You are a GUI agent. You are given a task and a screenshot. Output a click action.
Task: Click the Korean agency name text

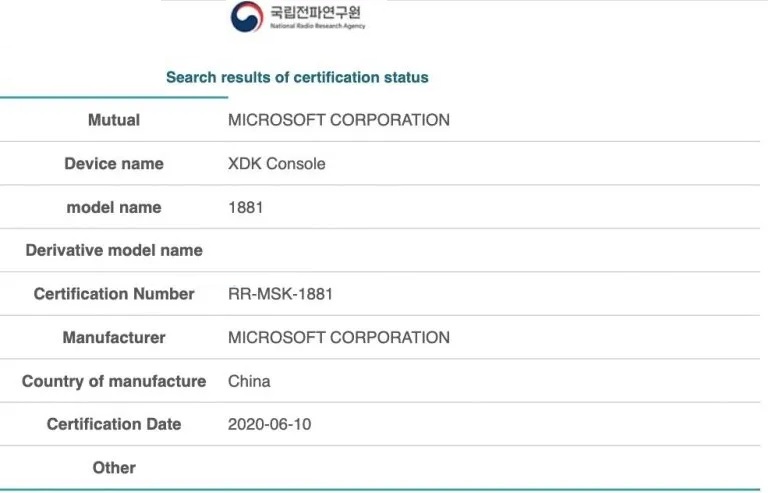pos(316,12)
